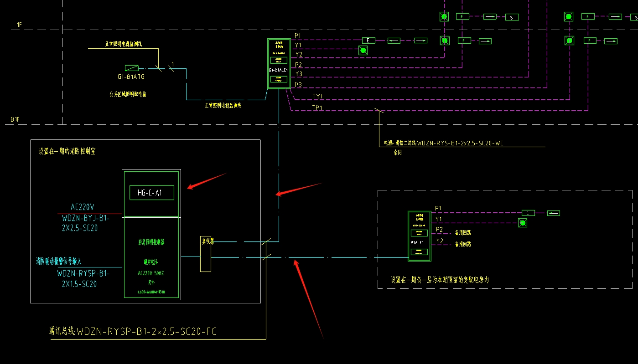Click the 应急照明控制器 text
638x364 pixels.
pos(151,242)
